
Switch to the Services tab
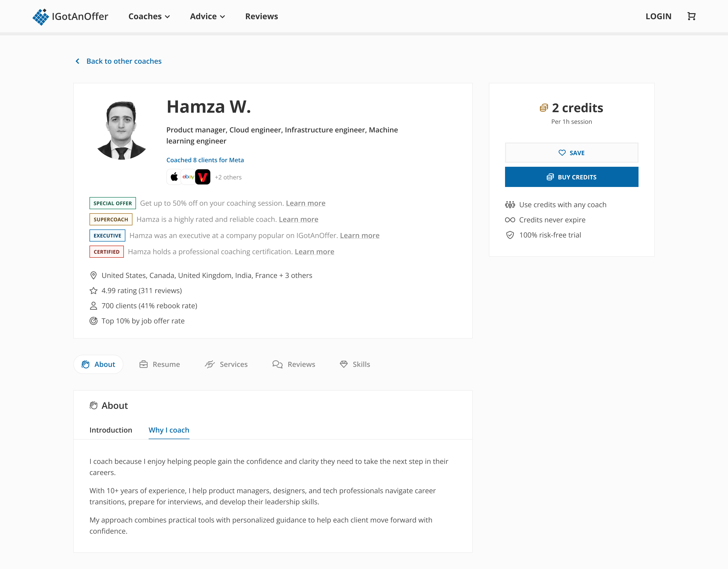(226, 364)
